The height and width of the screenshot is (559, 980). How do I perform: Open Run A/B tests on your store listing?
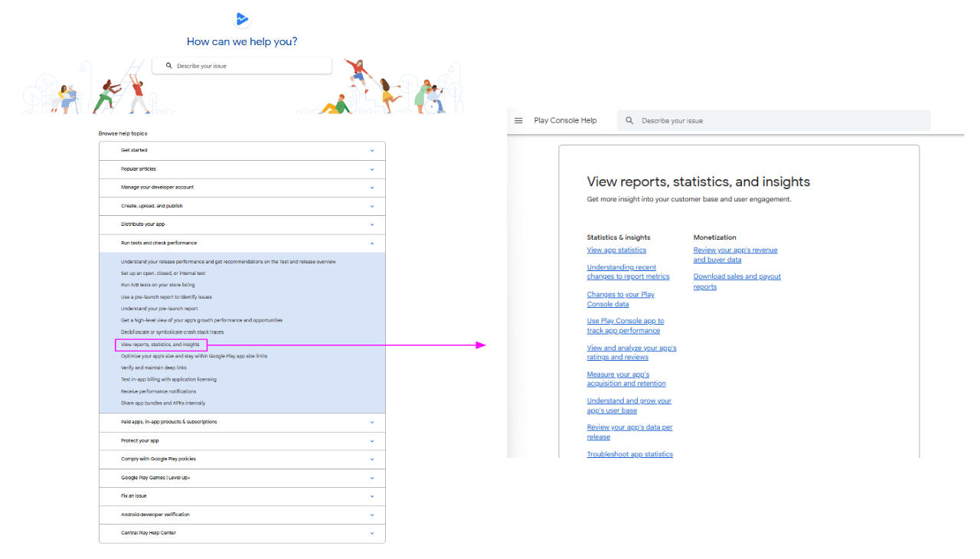[158, 285]
